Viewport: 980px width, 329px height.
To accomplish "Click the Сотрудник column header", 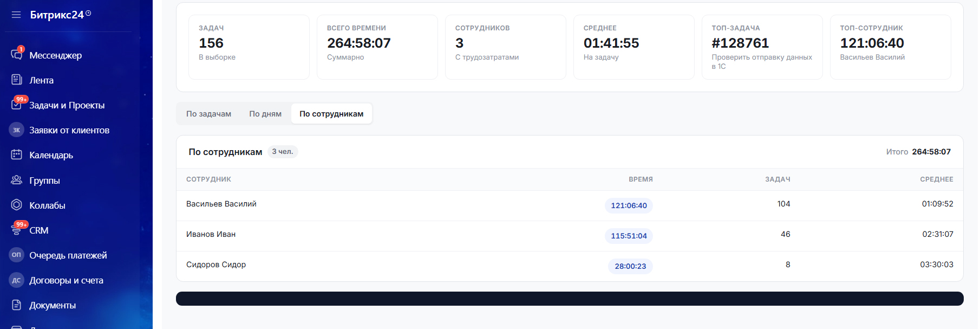I will coord(208,179).
